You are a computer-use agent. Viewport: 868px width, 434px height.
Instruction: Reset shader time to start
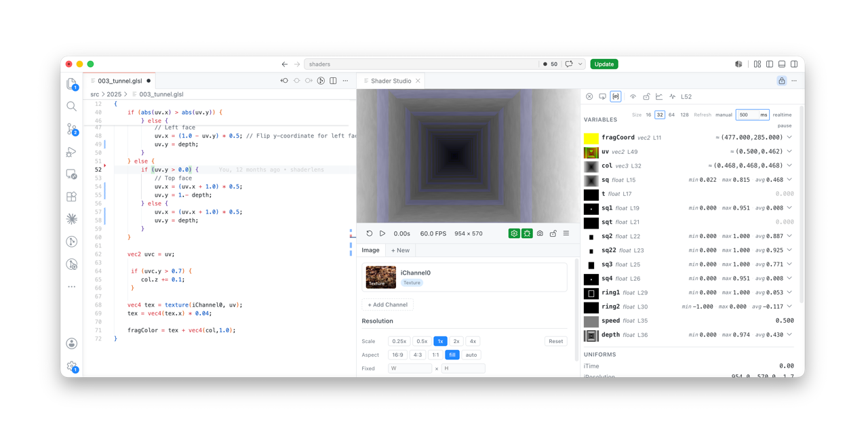coord(370,233)
